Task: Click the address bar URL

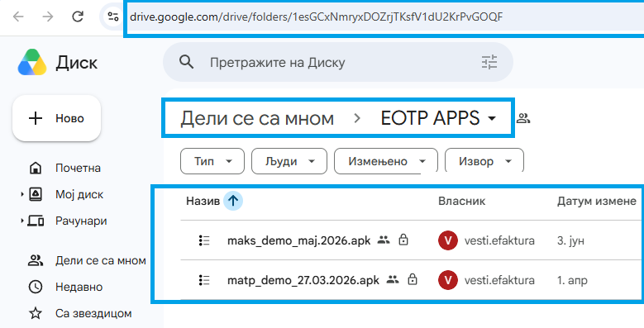Action: click(x=317, y=17)
